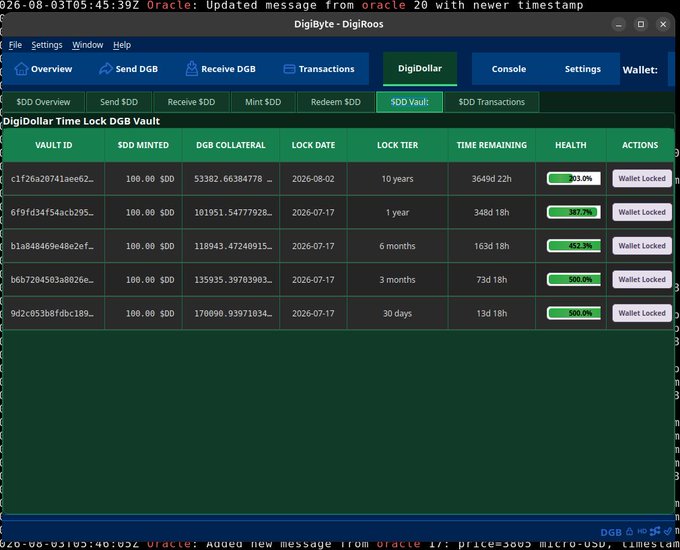This screenshot has width=680, height=550.
Task: Open the Window menu
Action: point(88,45)
